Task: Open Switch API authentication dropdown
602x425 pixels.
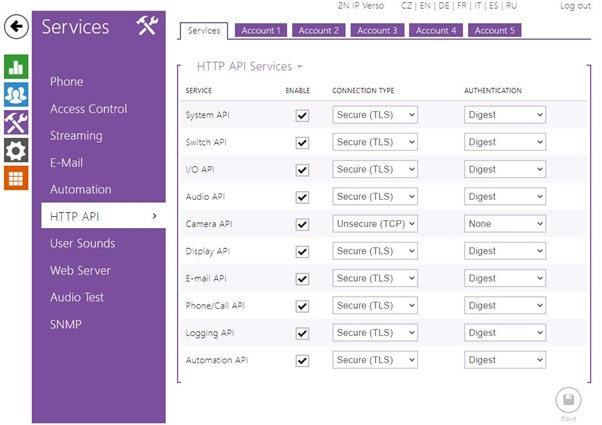Action: coord(505,143)
